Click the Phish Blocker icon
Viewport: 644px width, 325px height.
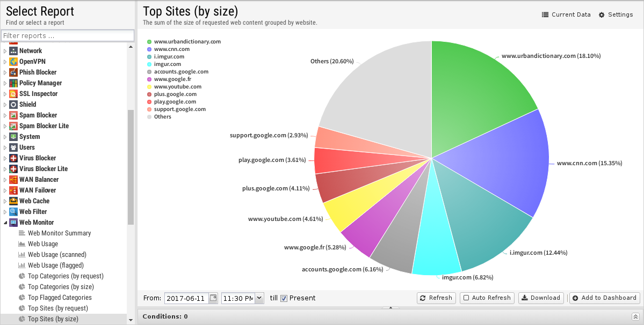click(x=13, y=72)
